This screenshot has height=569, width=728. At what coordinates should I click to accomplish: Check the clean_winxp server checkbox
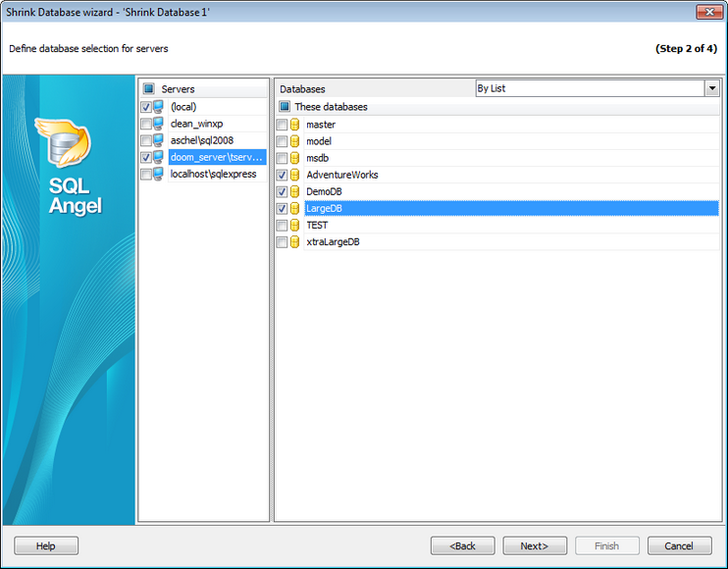point(146,124)
